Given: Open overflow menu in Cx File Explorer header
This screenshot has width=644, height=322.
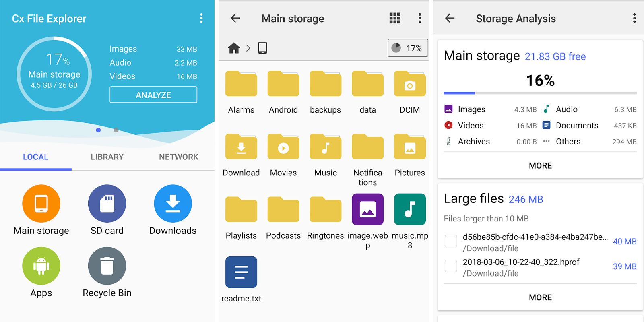Looking at the screenshot, I should (x=201, y=18).
